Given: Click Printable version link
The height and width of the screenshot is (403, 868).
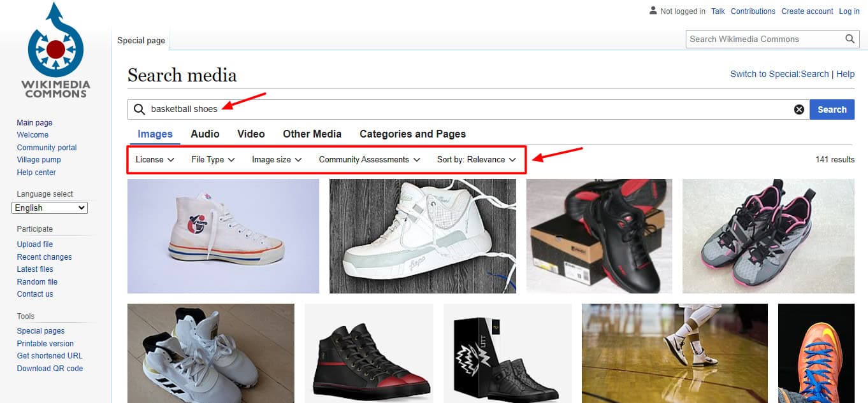Looking at the screenshot, I should [45, 343].
